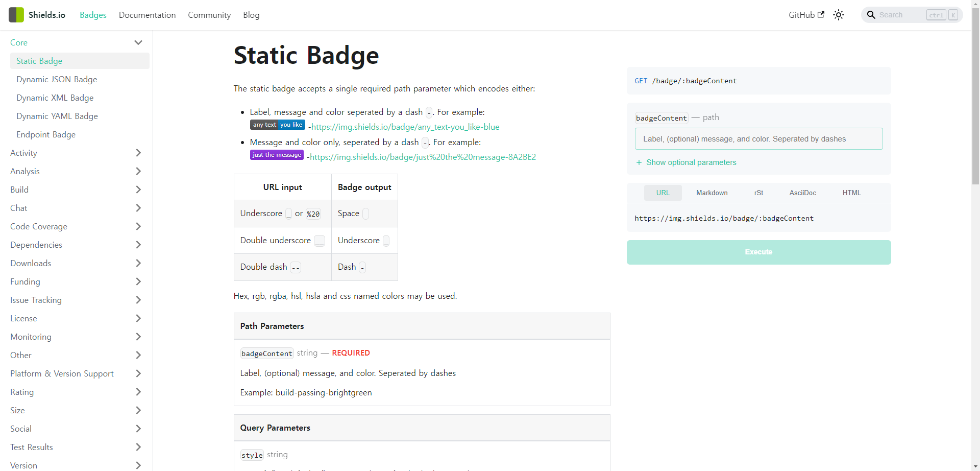980x471 pixels.
Task: Open the just%20the%20message-8A2BE2 example link
Action: (423, 157)
